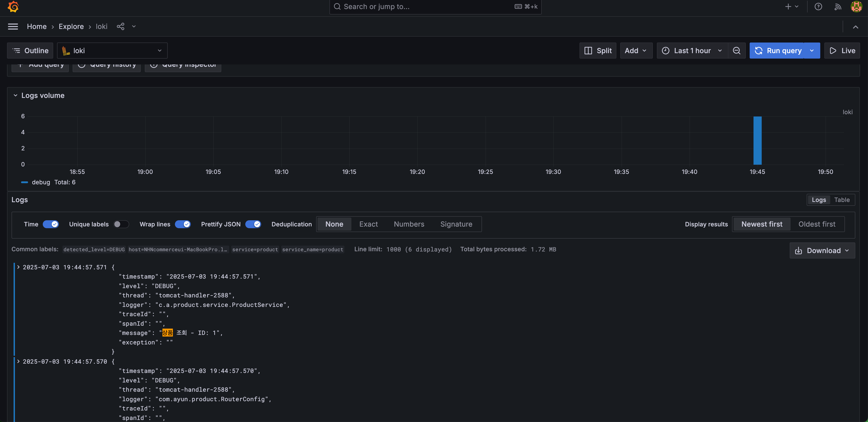
Task: Select Oldest first display order
Action: coord(817,224)
